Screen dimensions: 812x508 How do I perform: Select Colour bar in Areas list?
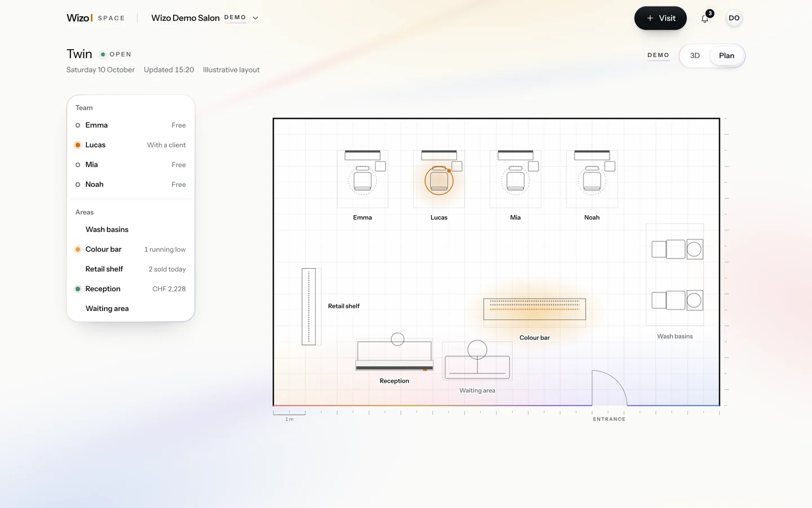click(131, 249)
